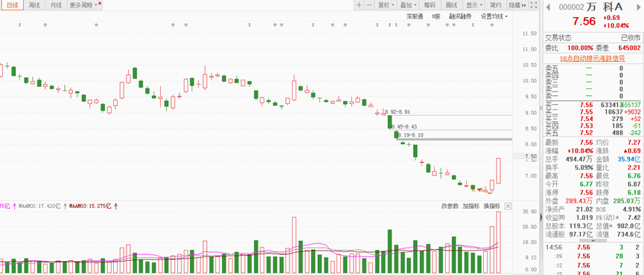Click left arrow beside stock code 000002
The image size is (644, 275).
(x=547, y=7)
